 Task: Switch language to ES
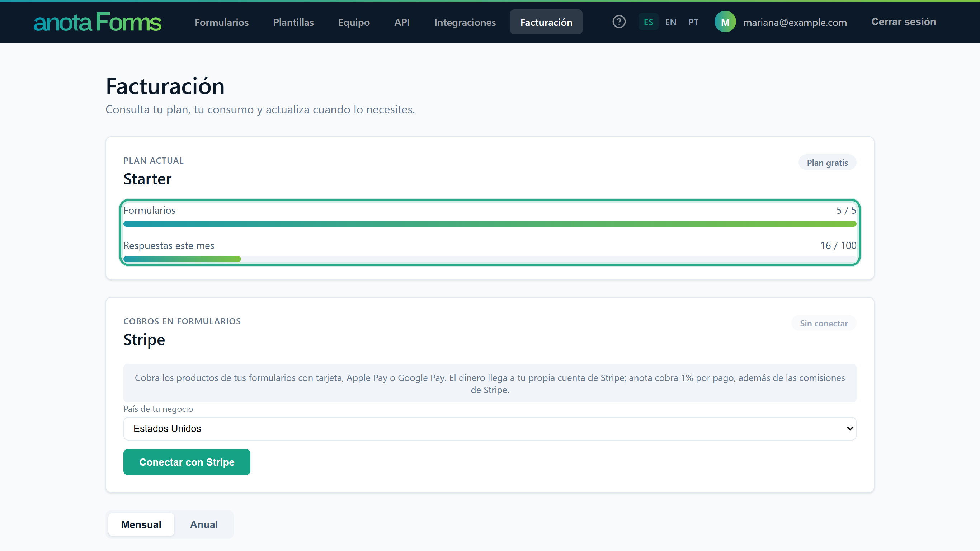click(x=648, y=22)
